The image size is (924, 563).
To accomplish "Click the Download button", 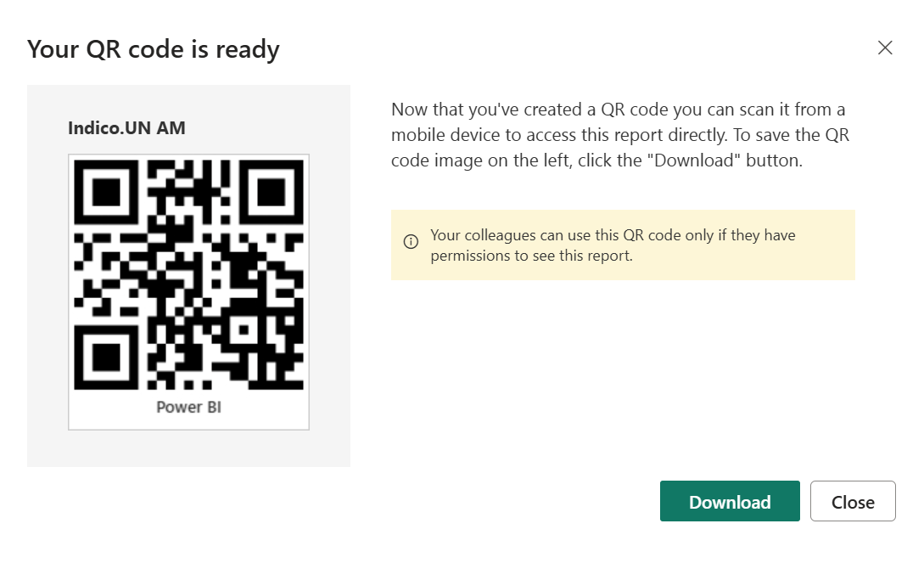I will 730,501.
